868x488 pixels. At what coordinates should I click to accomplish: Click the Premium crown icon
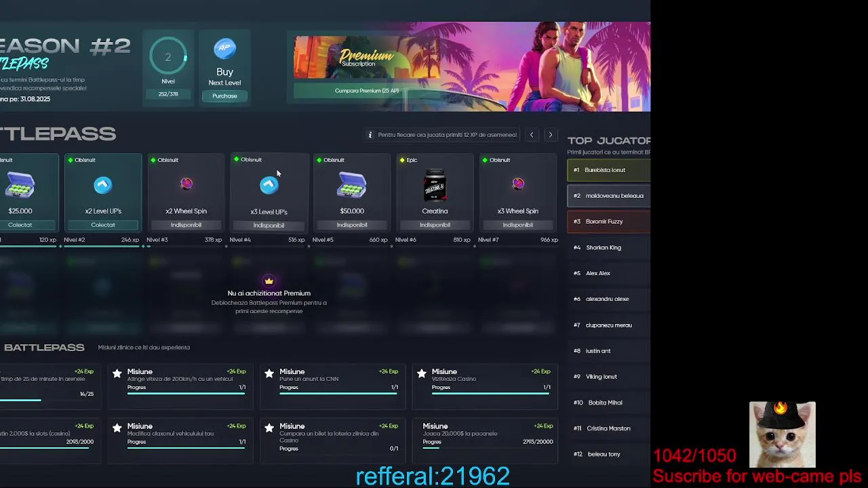click(x=269, y=281)
